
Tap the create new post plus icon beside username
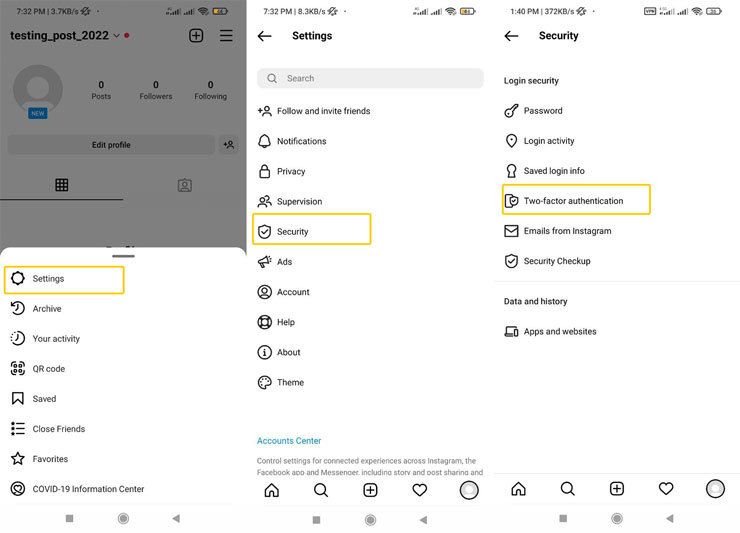coord(196,35)
